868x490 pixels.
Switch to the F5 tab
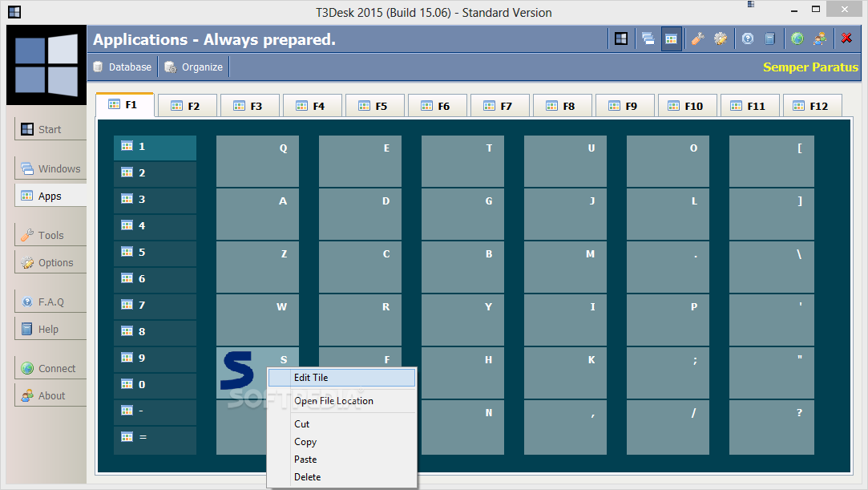[375, 106]
